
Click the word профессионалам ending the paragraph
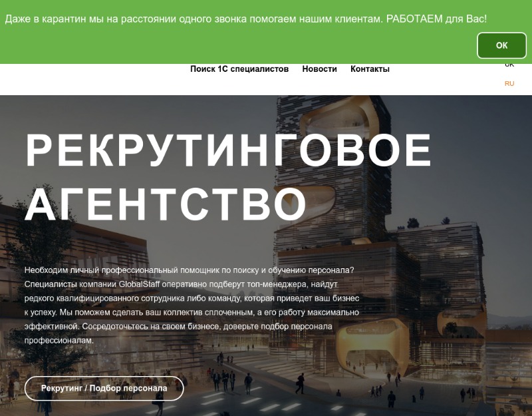click(59, 341)
